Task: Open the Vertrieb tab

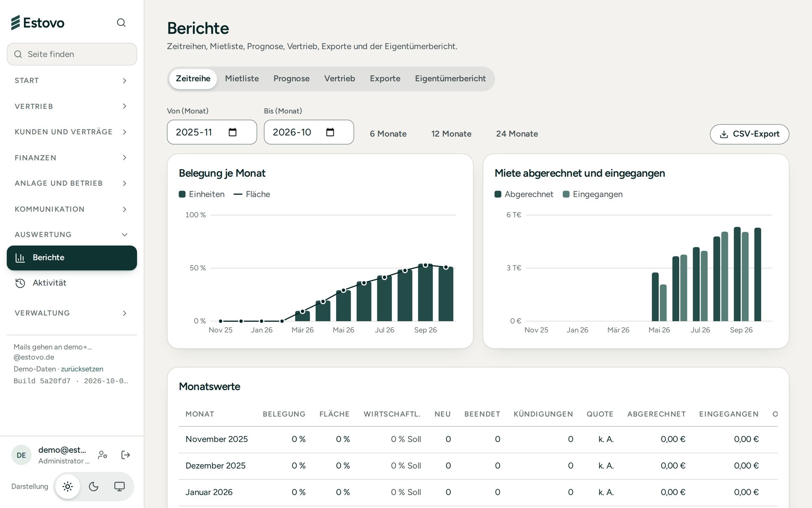Action: pos(339,78)
